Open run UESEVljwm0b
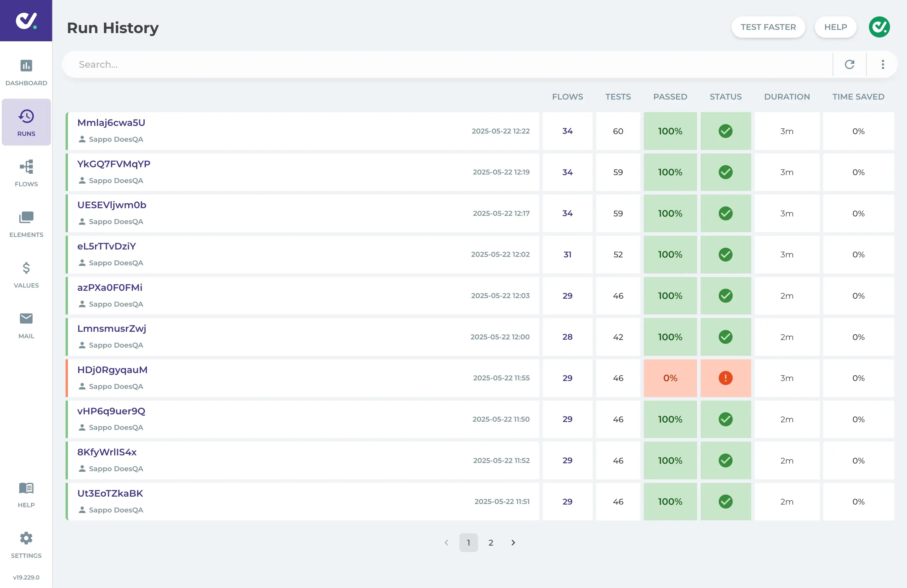Viewport: 907px width, 588px height. pos(112,205)
